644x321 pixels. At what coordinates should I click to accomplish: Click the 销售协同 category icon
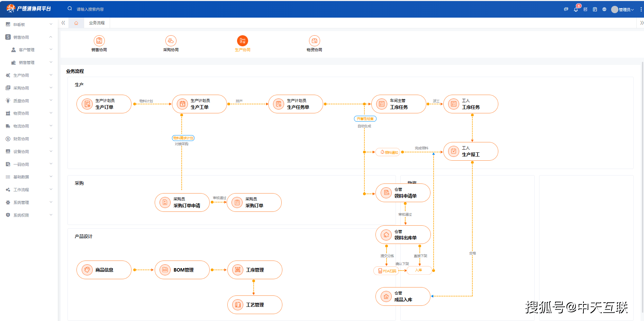click(x=99, y=41)
